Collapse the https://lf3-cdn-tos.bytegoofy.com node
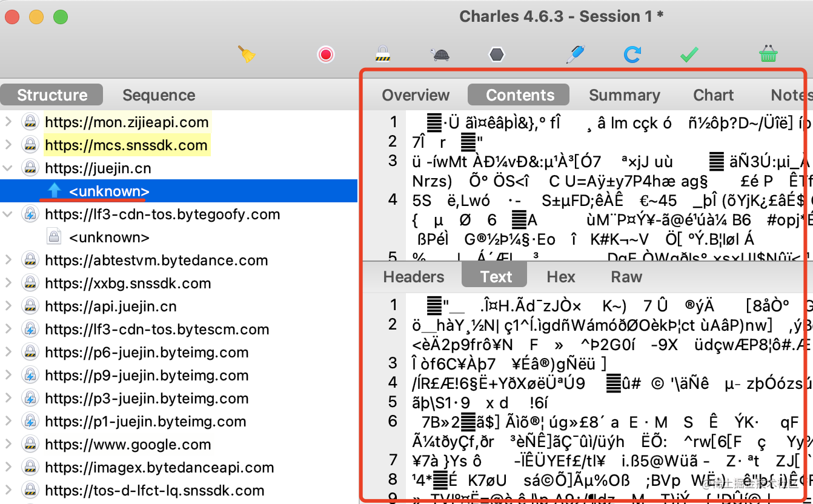 [x=8, y=214]
